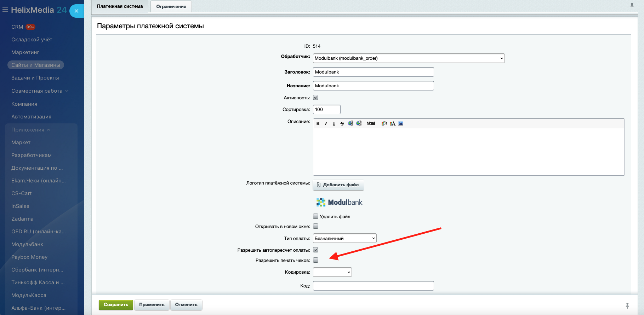
Task: Focus the Название input field
Action: pyautogui.click(x=373, y=86)
